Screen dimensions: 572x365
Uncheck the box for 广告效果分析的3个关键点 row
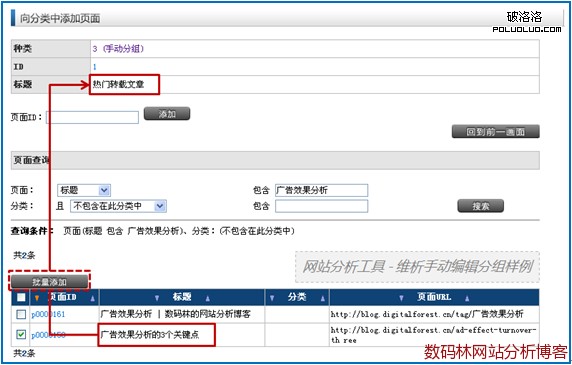click(21, 334)
